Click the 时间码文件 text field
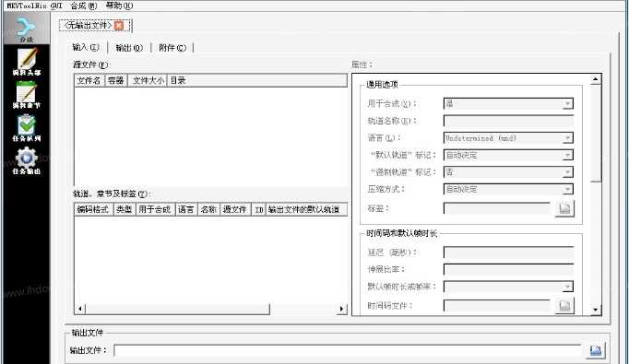Viewport: 629px width, 364px height. click(497, 305)
